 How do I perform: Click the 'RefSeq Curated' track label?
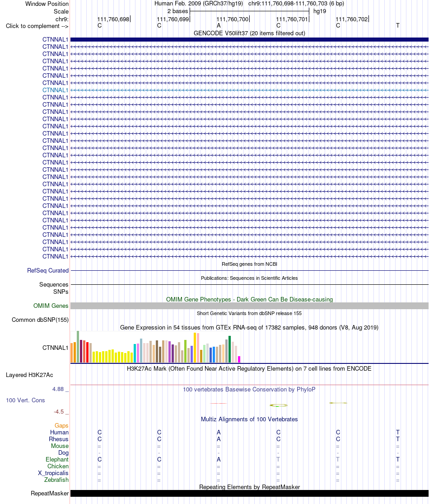(48, 271)
